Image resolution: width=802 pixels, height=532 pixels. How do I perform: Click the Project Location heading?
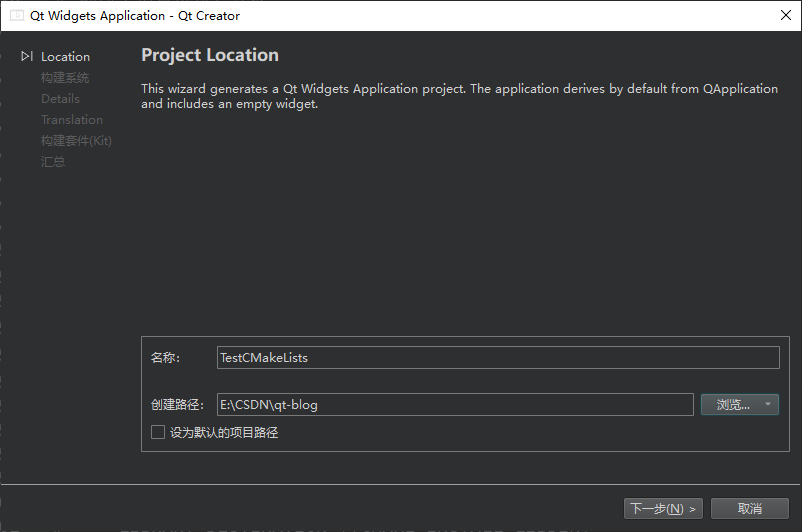[x=210, y=55]
